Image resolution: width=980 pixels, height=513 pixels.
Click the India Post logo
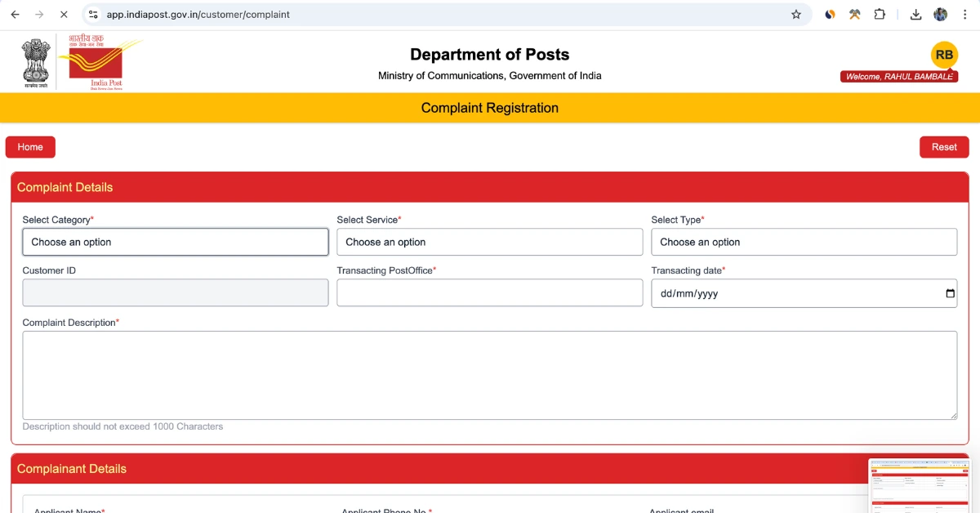(98, 61)
